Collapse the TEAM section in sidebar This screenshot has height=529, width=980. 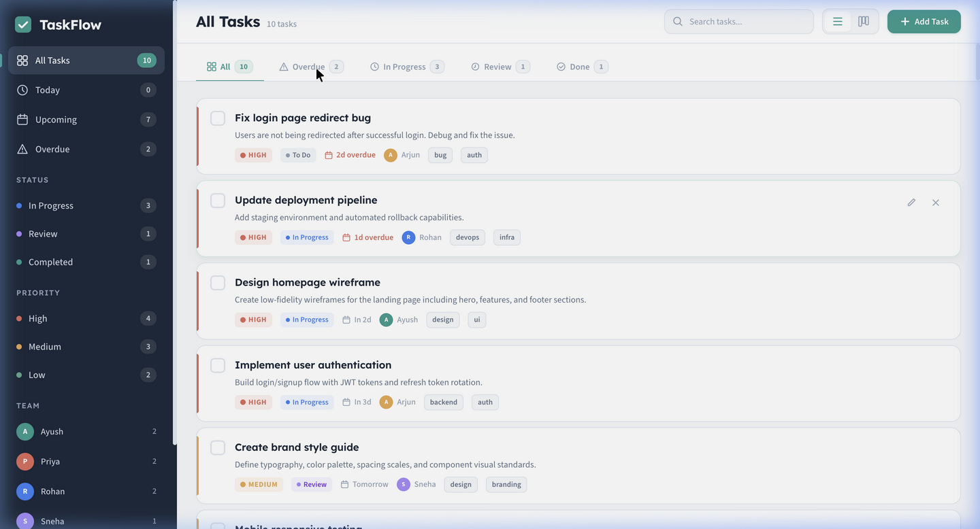click(27, 405)
